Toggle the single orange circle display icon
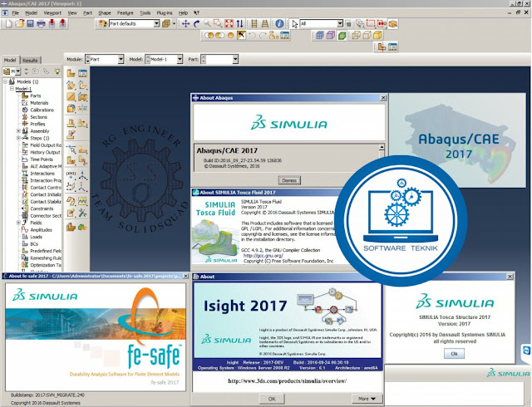 coord(231,35)
